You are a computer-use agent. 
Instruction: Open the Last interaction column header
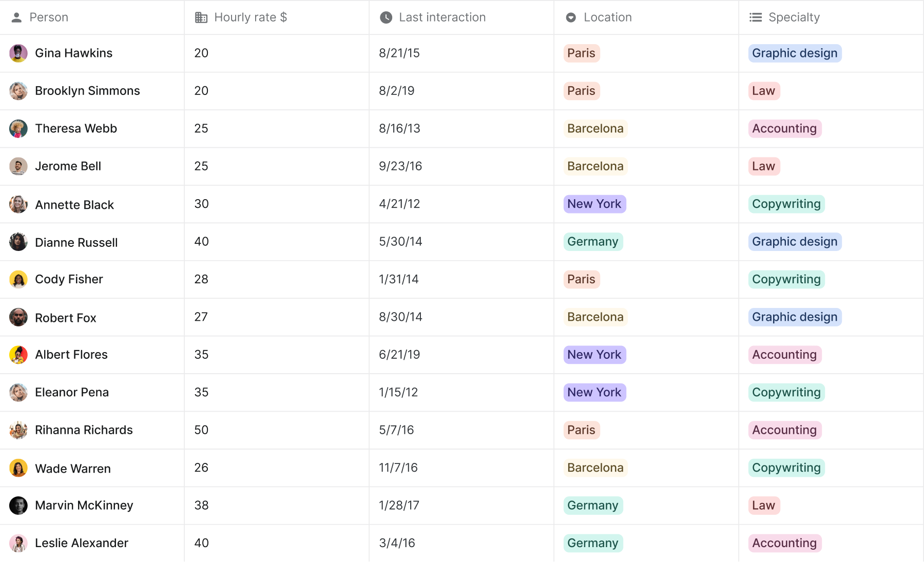pyautogui.click(x=442, y=17)
